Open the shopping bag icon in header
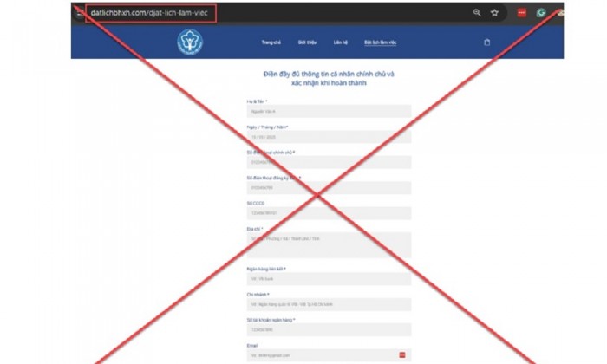Viewport: 607px width, 364px height. [x=487, y=42]
